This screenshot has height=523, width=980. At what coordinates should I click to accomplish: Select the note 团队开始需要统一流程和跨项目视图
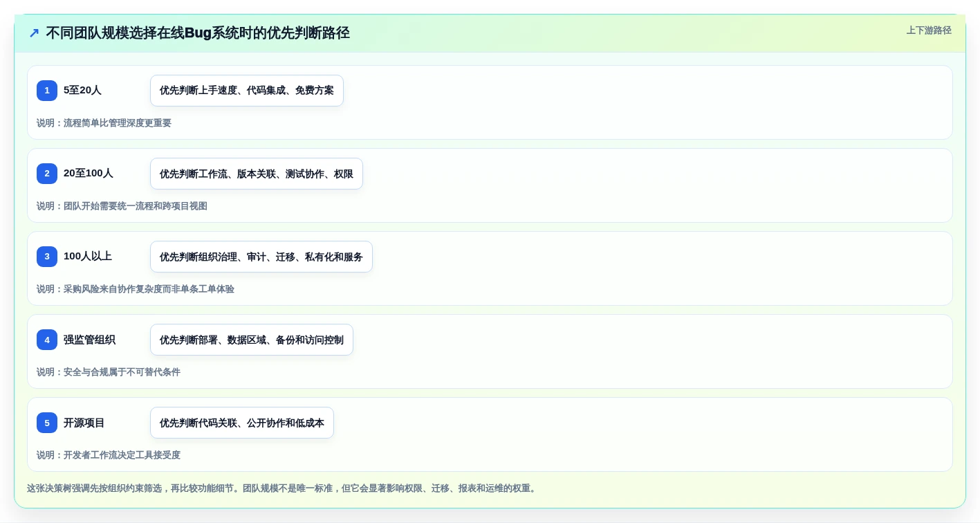coord(136,206)
